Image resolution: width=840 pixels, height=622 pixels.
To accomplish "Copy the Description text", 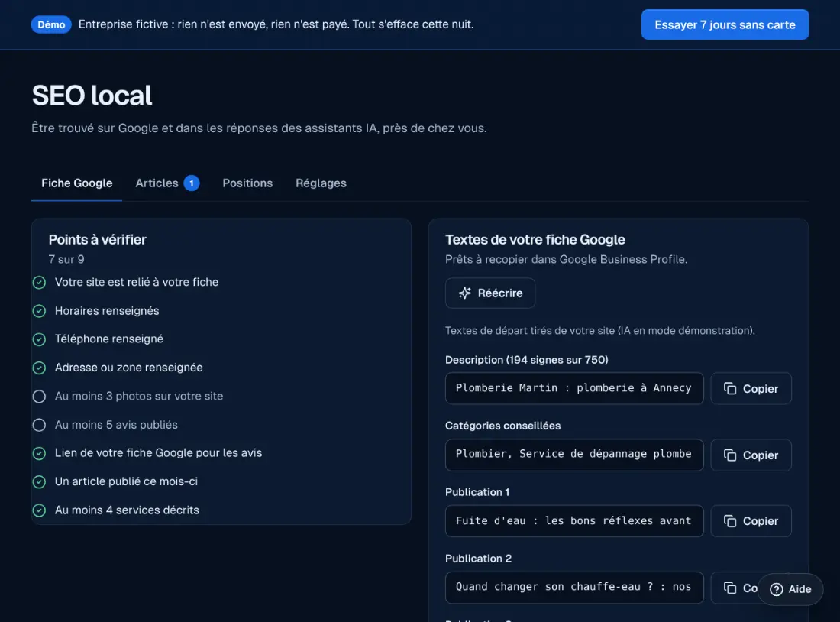I will (x=751, y=389).
